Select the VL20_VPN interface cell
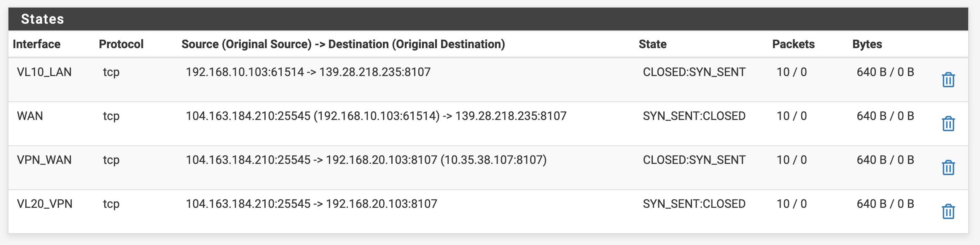980x245 pixels. [45, 204]
